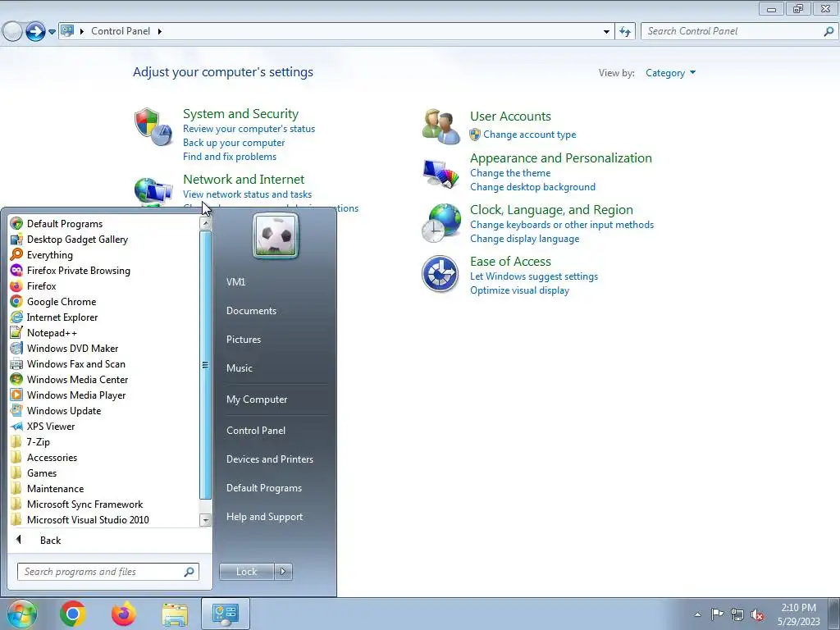Viewport: 840px width, 630px height.
Task: Click the network status tray icon
Action: click(737, 614)
